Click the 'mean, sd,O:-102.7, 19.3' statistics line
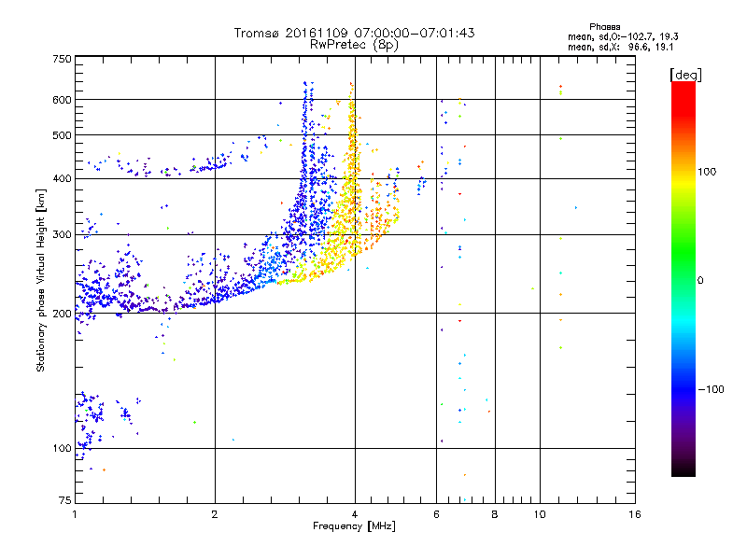747x560 pixels. (x=623, y=36)
